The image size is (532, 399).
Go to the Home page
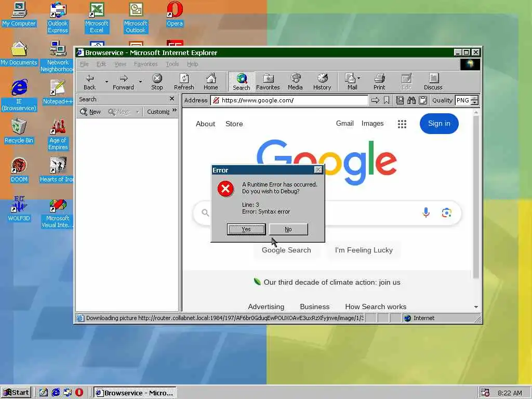(211, 82)
